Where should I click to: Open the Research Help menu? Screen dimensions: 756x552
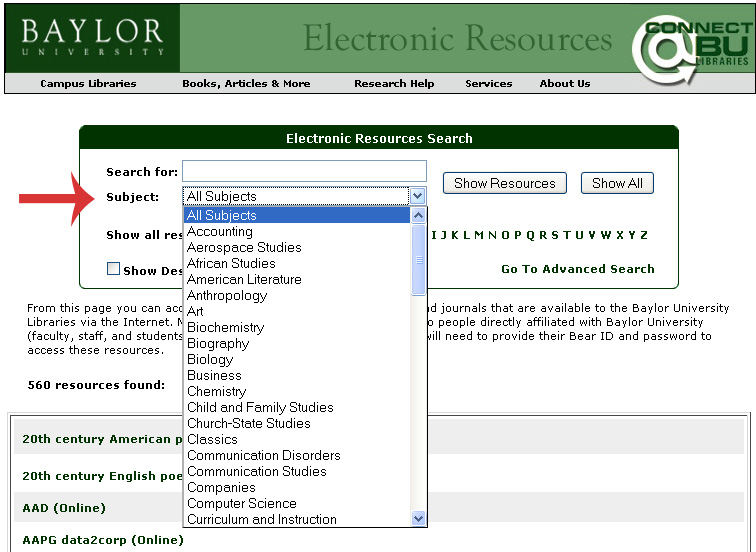pyautogui.click(x=394, y=84)
